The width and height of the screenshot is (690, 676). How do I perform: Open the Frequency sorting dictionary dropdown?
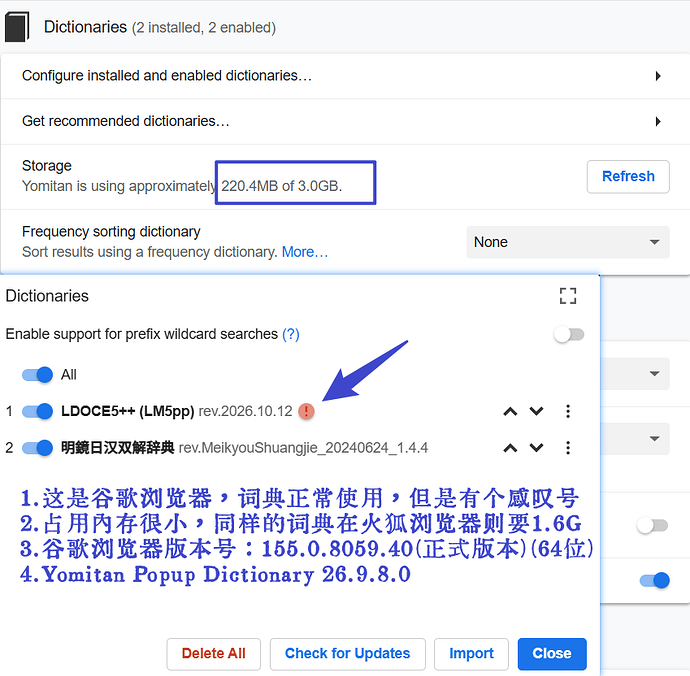(x=568, y=242)
